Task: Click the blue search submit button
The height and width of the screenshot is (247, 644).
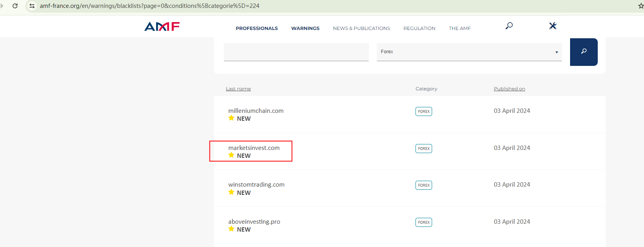Action: click(584, 52)
